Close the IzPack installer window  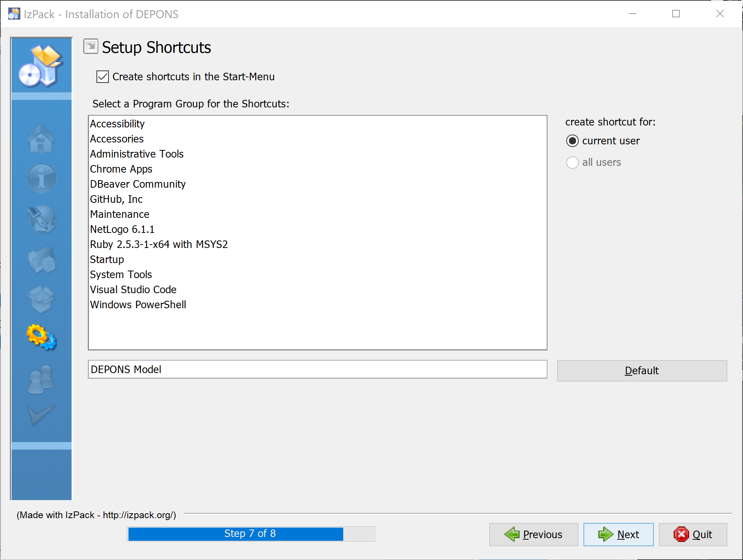(720, 14)
